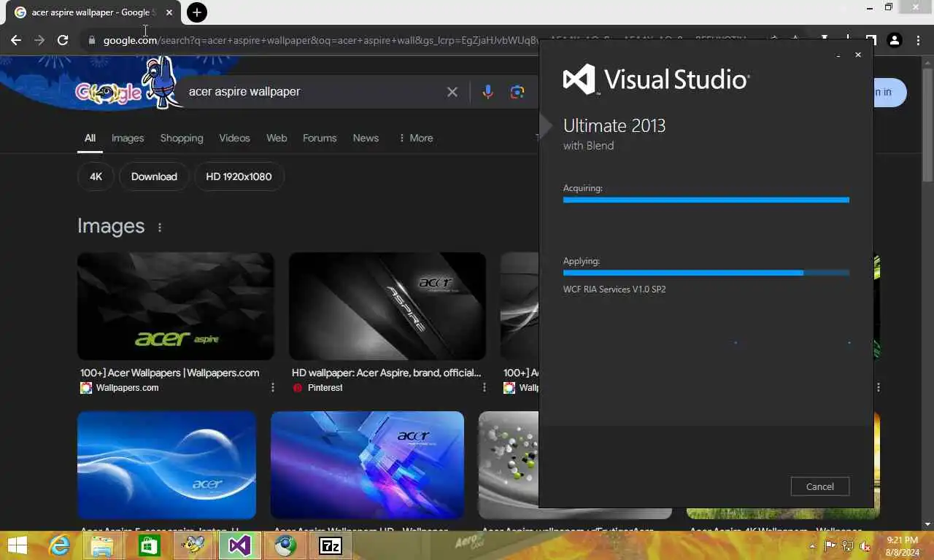The width and height of the screenshot is (934, 560).
Task: Open the gray spheres wallpaper thumbnail
Action: coord(509,465)
